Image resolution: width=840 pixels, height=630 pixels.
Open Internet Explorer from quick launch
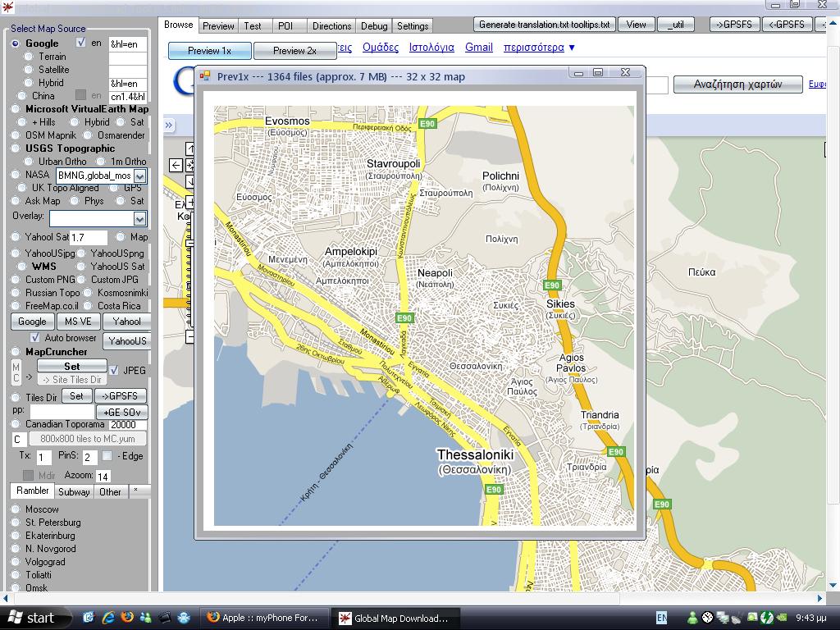click(x=108, y=617)
